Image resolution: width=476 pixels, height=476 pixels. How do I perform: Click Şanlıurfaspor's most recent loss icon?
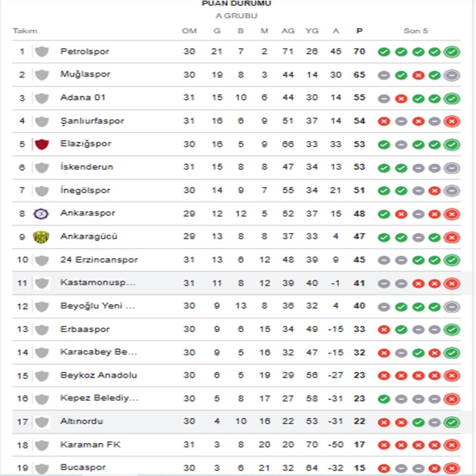[451, 121]
